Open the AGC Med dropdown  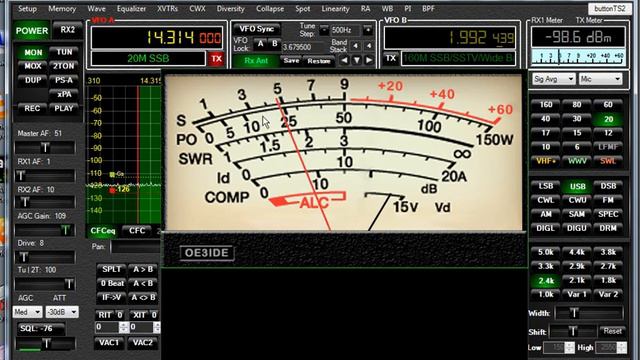click(x=27, y=312)
